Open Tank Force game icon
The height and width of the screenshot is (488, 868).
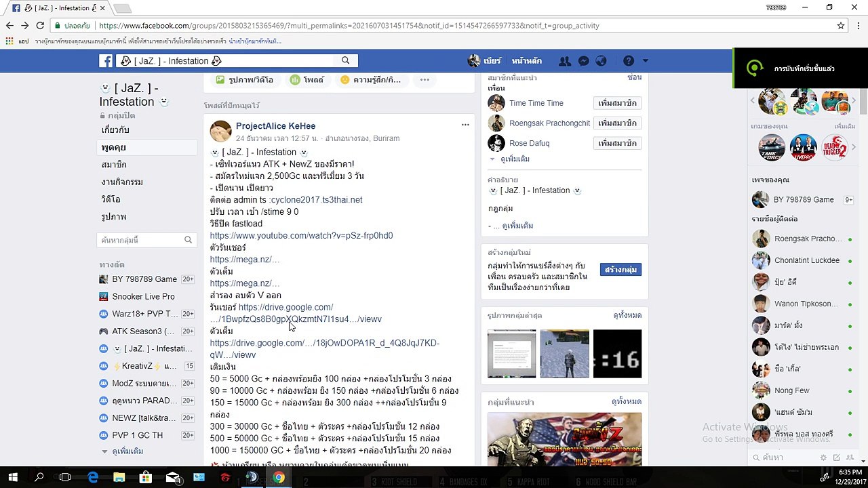[772, 147]
